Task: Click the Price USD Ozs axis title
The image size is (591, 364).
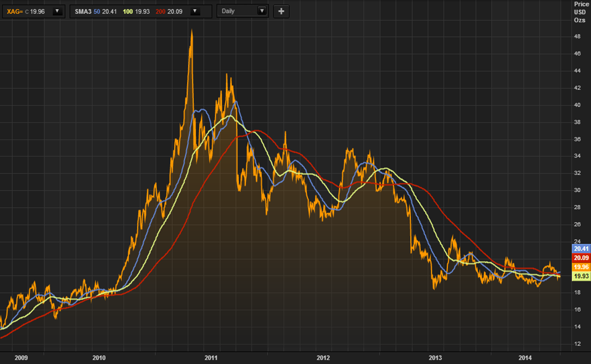Action: coord(580,12)
